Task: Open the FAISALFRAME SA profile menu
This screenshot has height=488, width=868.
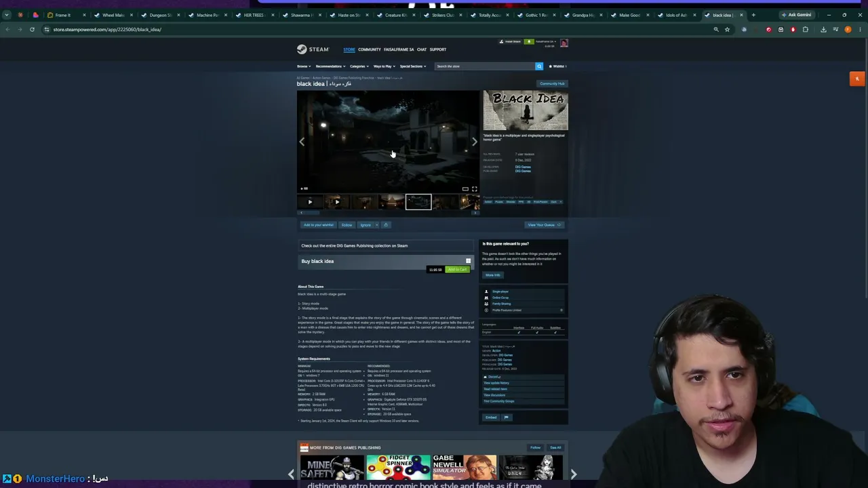Action: tap(399, 49)
